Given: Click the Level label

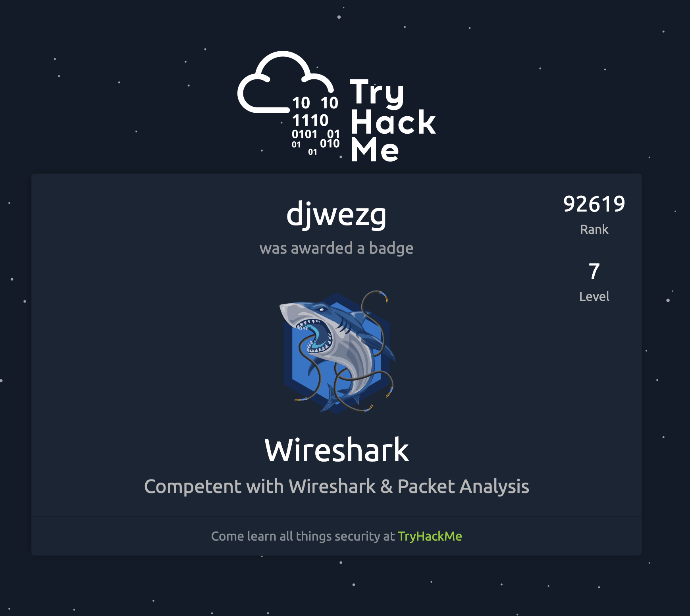Looking at the screenshot, I should pos(594,296).
